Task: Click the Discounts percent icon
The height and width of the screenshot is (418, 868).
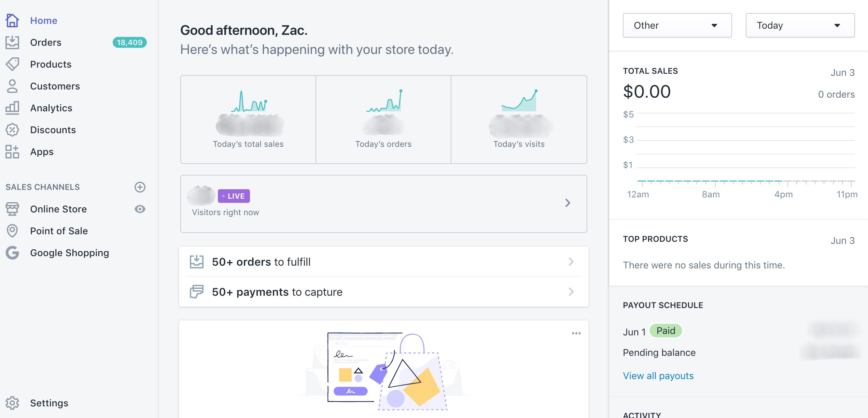Action: click(12, 129)
